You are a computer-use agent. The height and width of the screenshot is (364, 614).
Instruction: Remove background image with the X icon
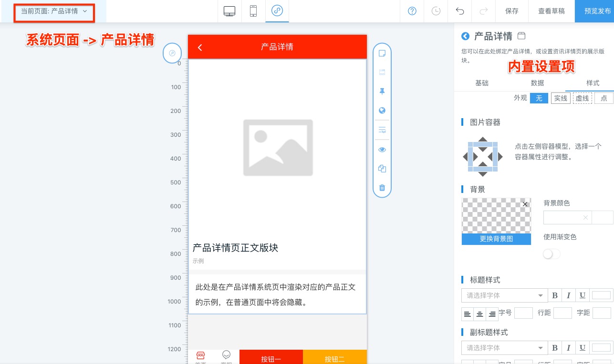(x=525, y=204)
